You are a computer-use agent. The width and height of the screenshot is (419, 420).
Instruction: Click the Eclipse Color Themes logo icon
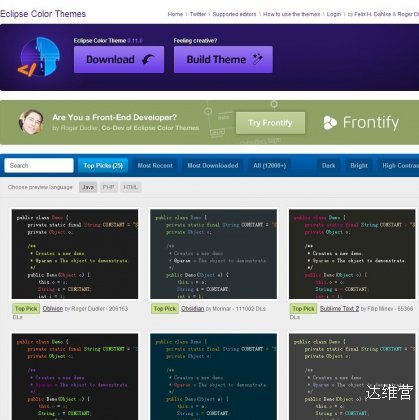39,57
